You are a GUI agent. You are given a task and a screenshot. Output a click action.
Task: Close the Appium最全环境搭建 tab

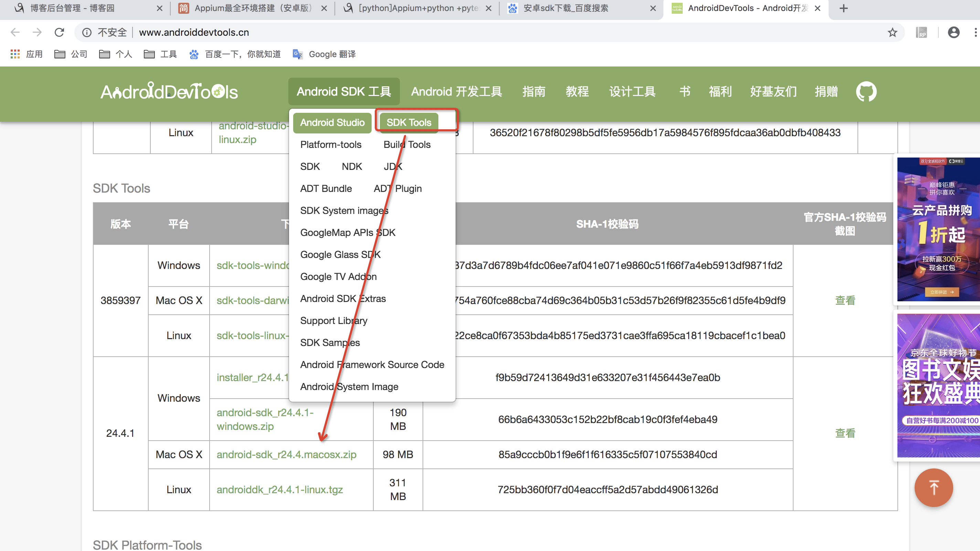[324, 8]
